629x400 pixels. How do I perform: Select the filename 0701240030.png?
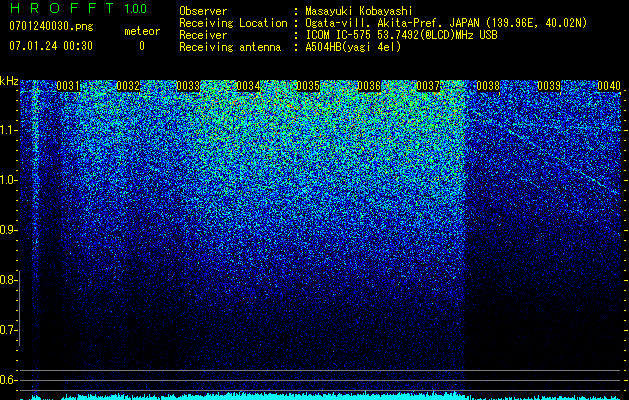coord(51,27)
